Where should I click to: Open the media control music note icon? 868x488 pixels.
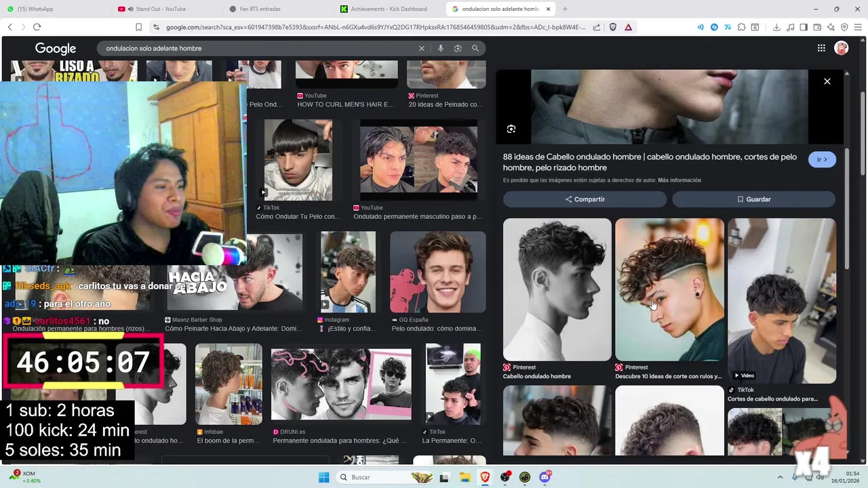tap(790, 27)
